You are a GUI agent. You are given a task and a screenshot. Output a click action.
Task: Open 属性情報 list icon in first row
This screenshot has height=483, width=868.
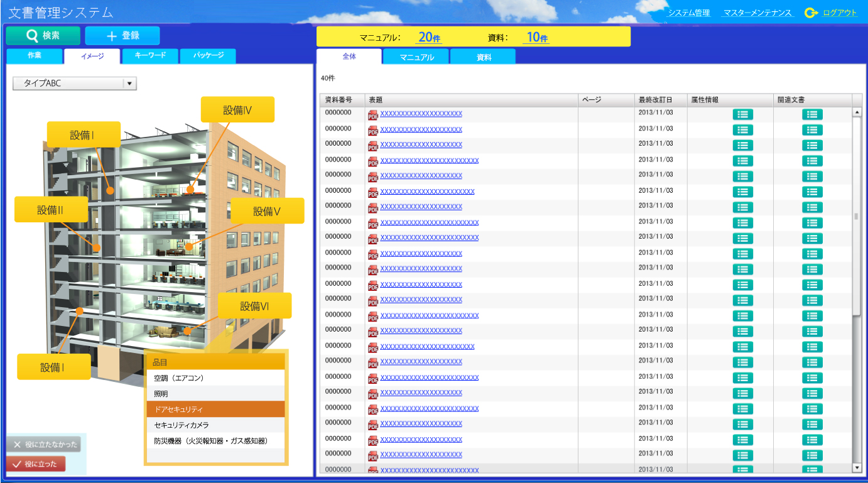742,114
